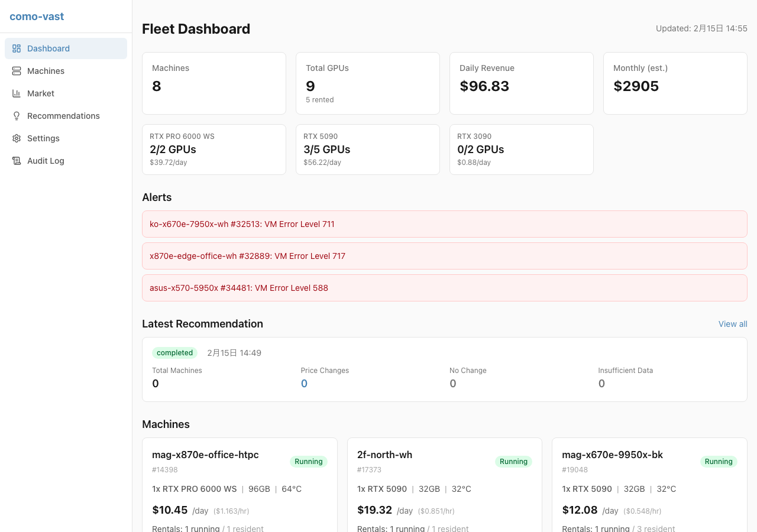Viewport: 757px width, 532px height.
Task: Navigate to Recommendations
Action: tap(66, 116)
